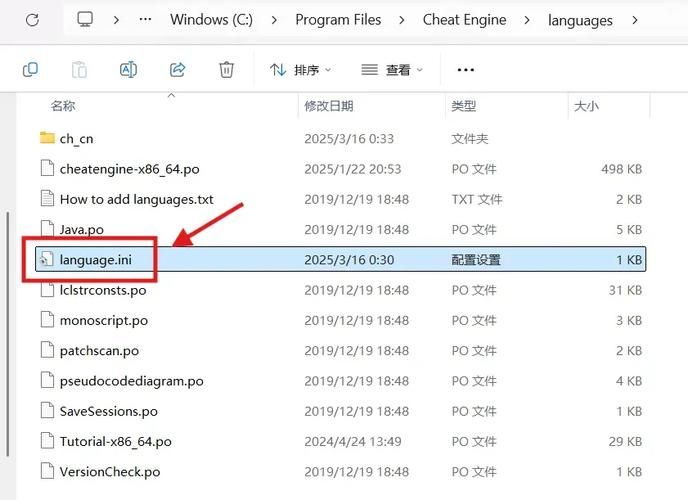Image resolution: width=688 pixels, height=500 pixels.
Task: Select lclstrconsts.po file name
Action: point(103,290)
